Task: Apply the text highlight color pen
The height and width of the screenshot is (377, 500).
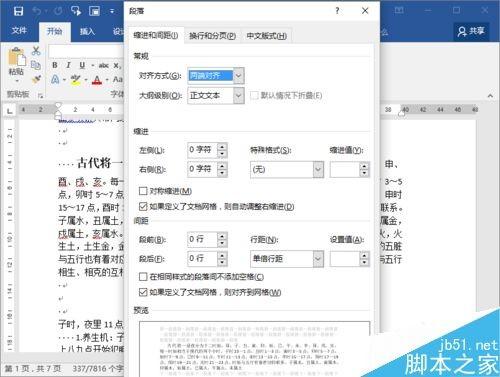Action: [76, 79]
